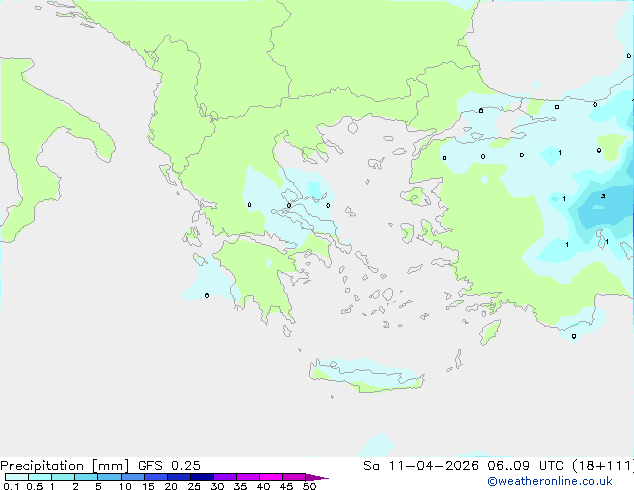Pick the 2–5 mm legend color swatch
Viewport: 634px width, 490px height.
pos(86,477)
